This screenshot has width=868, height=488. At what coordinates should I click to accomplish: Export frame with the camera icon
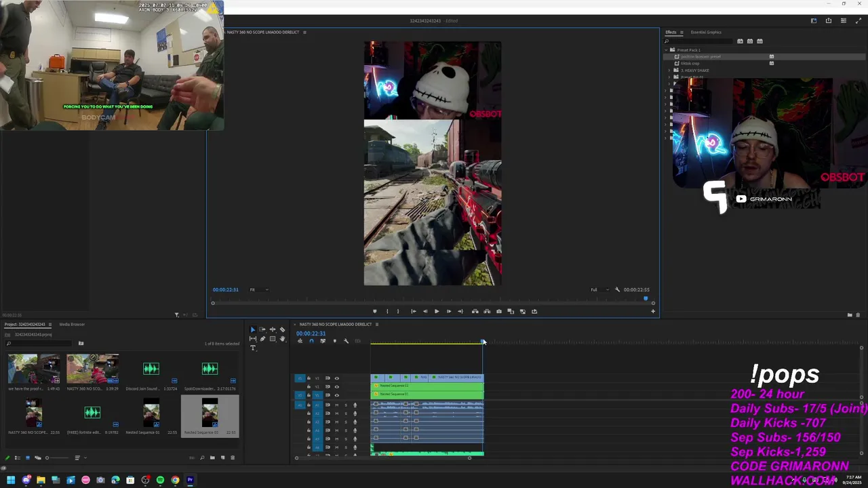[499, 311]
